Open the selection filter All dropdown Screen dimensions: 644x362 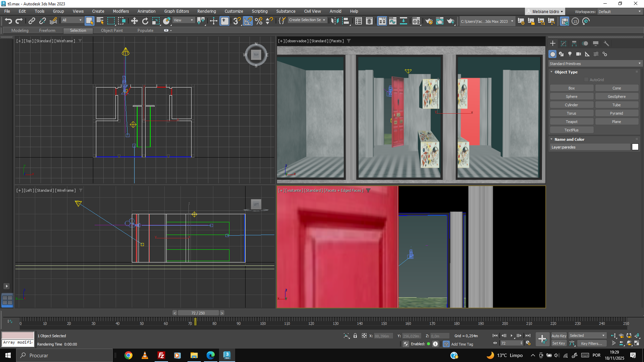click(x=72, y=20)
